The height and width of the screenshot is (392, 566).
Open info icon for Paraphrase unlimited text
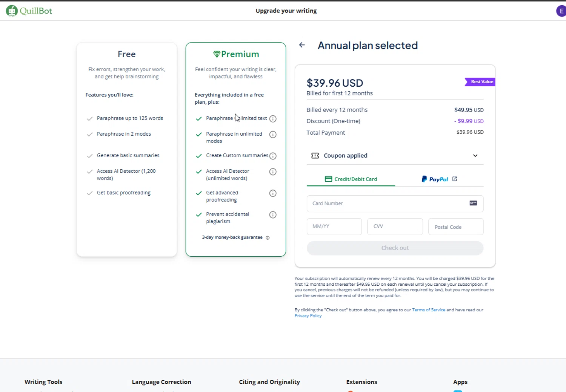coord(273,119)
